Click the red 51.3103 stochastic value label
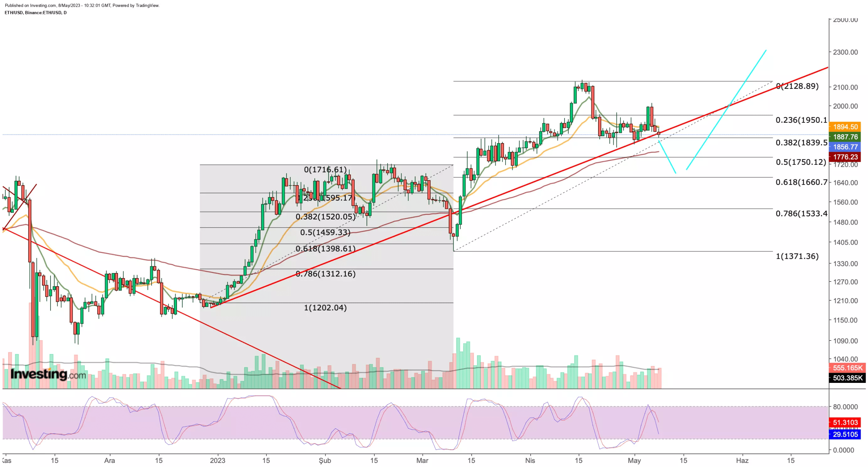The width and height of the screenshot is (868, 467). 845,423
